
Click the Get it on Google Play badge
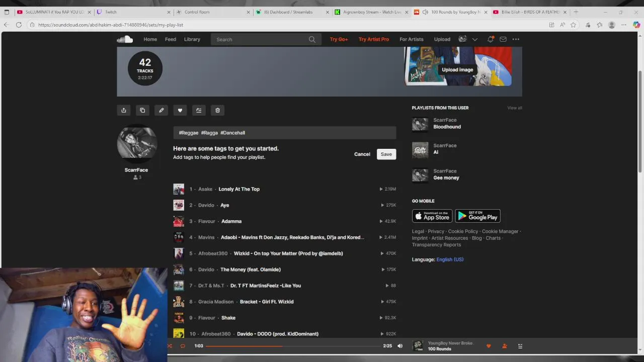477,216
